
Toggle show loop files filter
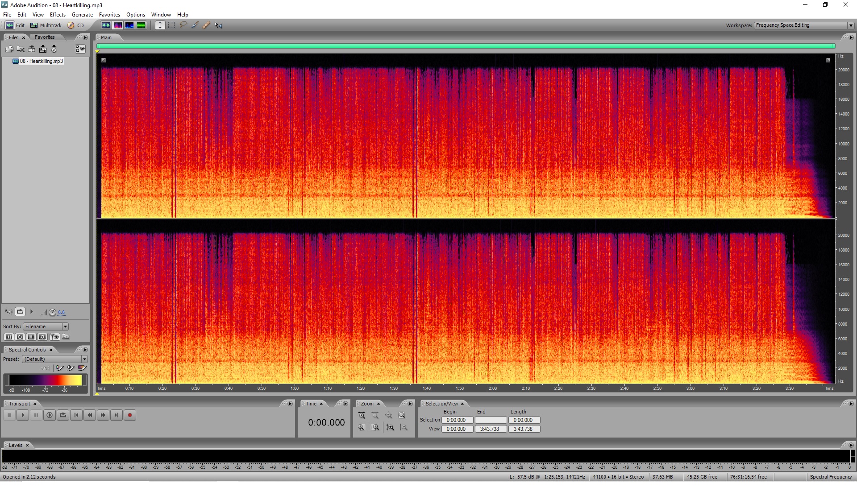click(x=20, y=337)
